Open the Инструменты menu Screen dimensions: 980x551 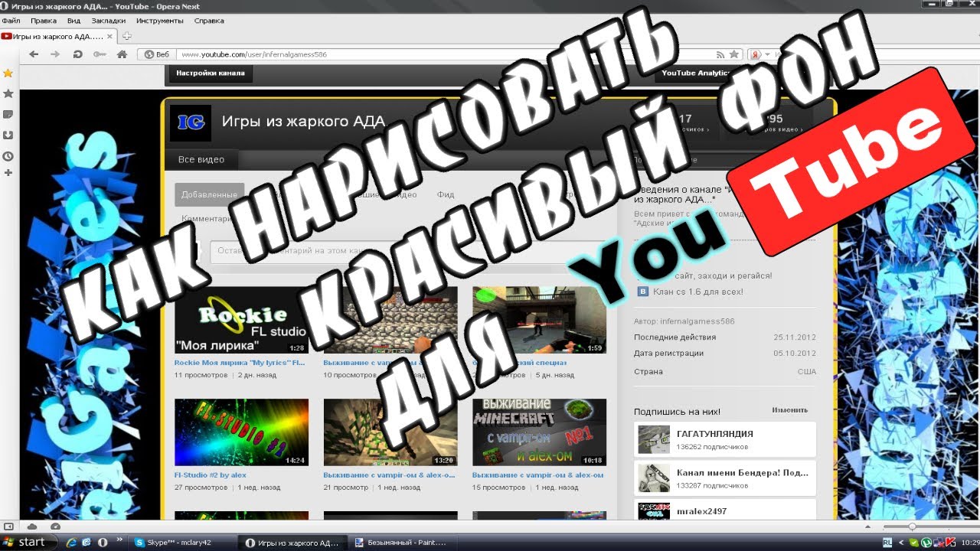pyautogui.click(x=161, y=21)
